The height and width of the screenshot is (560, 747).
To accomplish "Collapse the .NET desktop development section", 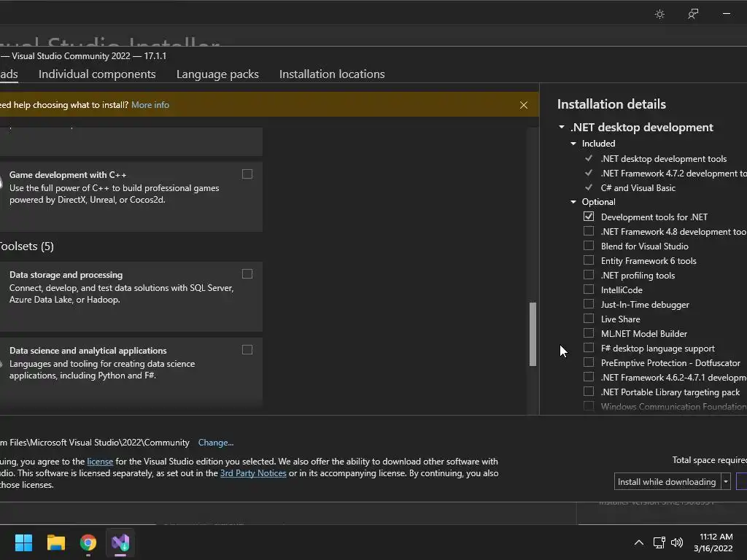I will (x=562, y=127).
